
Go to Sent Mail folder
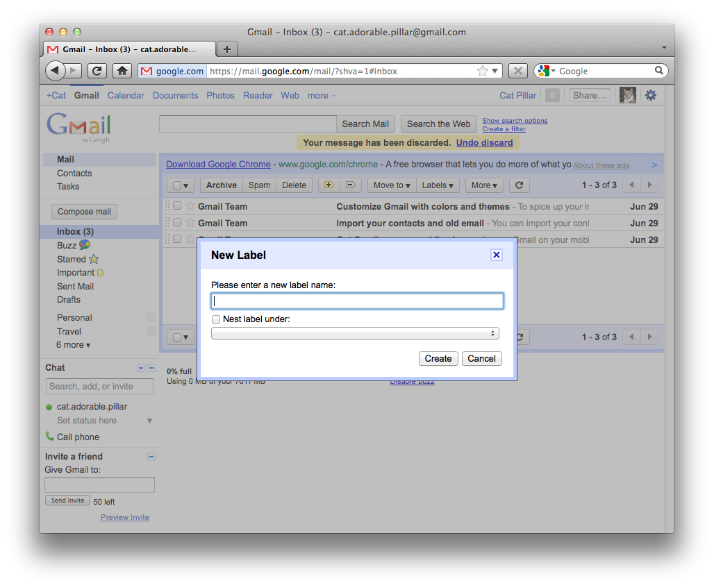click(x=75, y=286)
